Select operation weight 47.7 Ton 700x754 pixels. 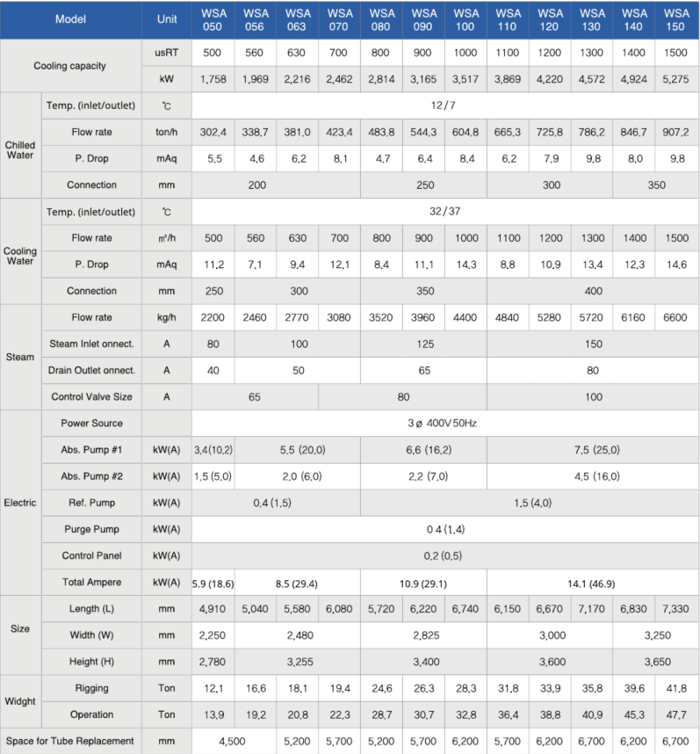[676, 715]
